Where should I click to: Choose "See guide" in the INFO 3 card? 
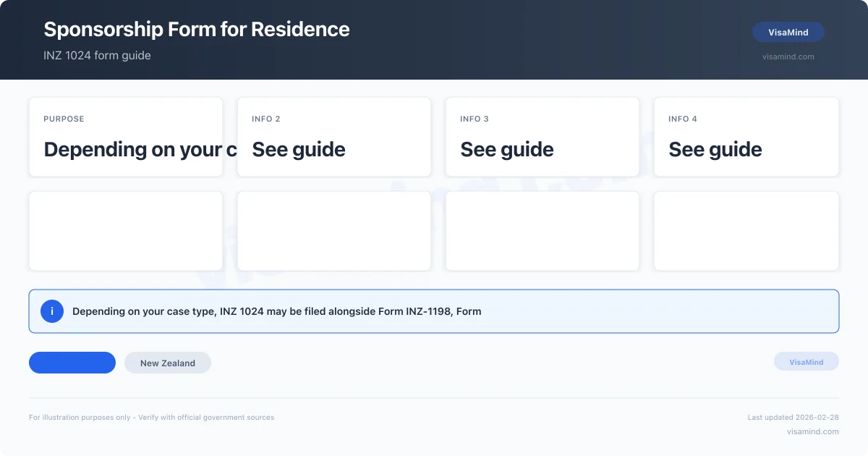pyautogui.click(x=507, y=149)
